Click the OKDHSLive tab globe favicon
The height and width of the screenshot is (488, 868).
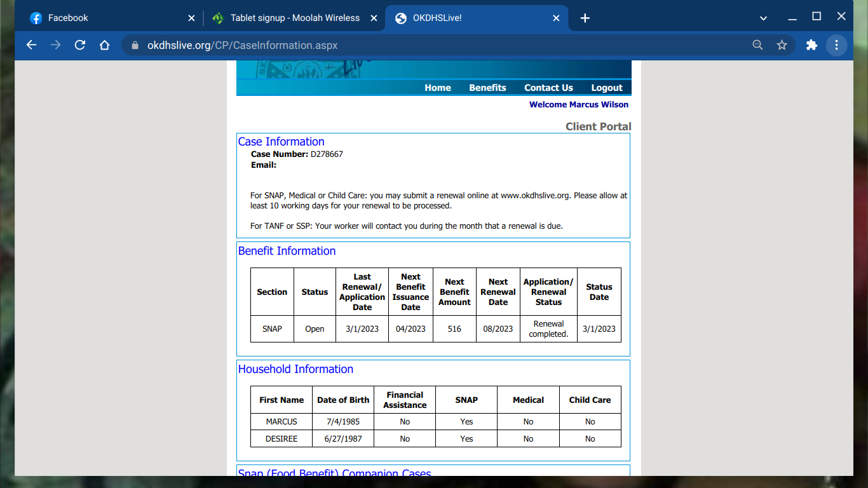[x=400, y=18]
